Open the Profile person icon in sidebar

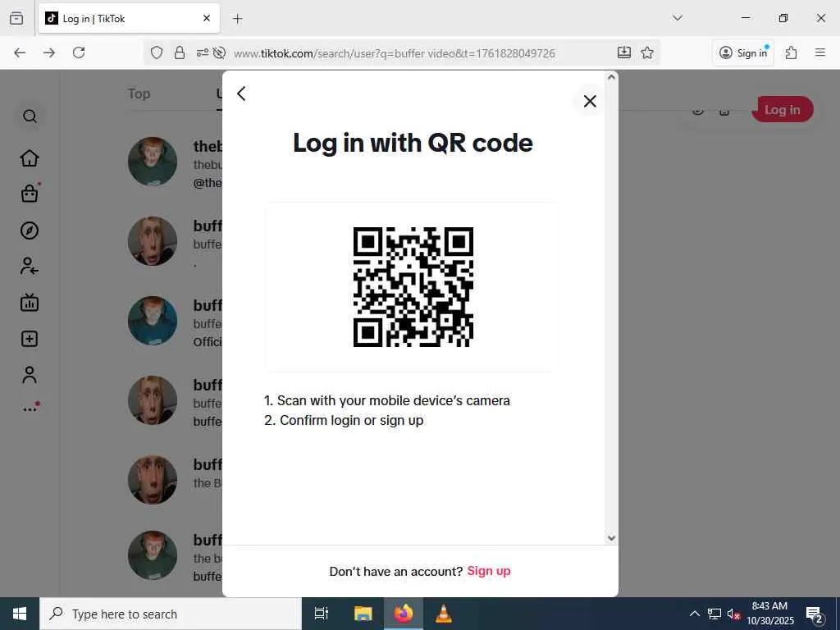point(30,374)
